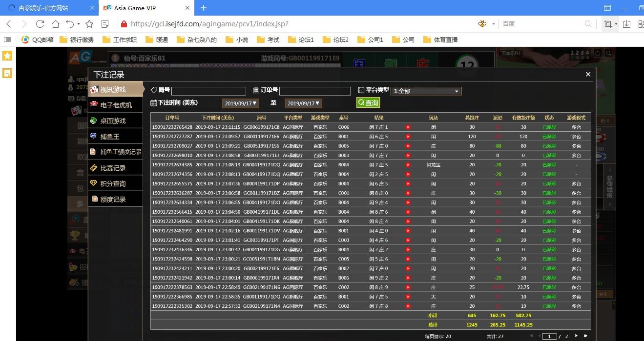
Task: Open the 积分查询 sidebar entry
Action: [x=113, y=183]
